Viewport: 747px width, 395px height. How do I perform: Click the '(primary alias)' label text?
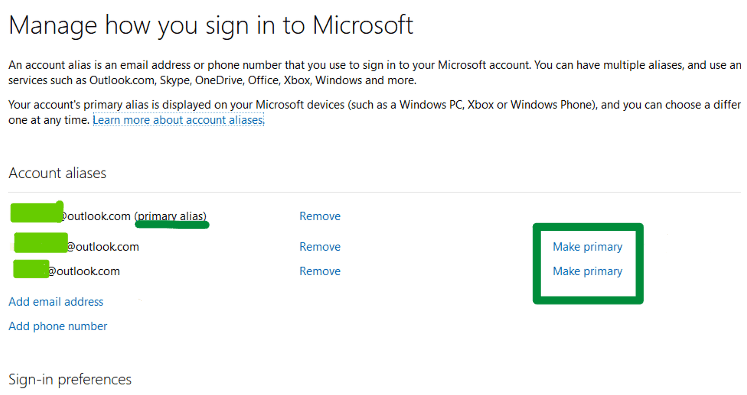171,216
